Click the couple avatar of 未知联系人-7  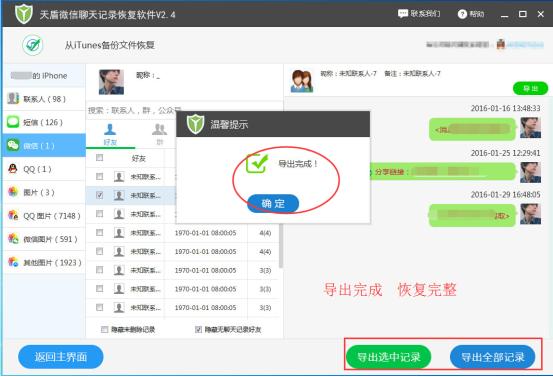[302, 81]
